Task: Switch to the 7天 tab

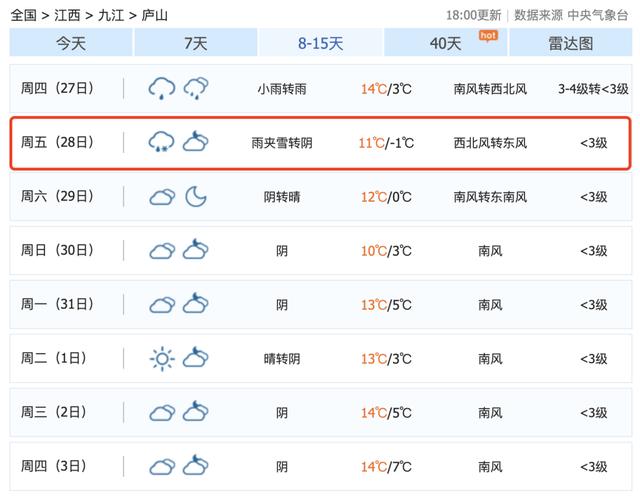Action: click(196, 42)
